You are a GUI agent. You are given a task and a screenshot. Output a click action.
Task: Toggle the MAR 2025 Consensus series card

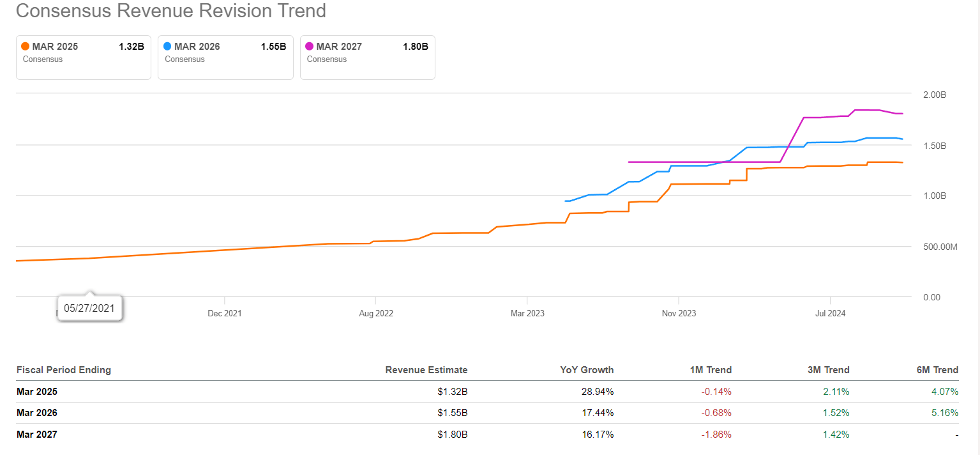[x=83, y=58]
